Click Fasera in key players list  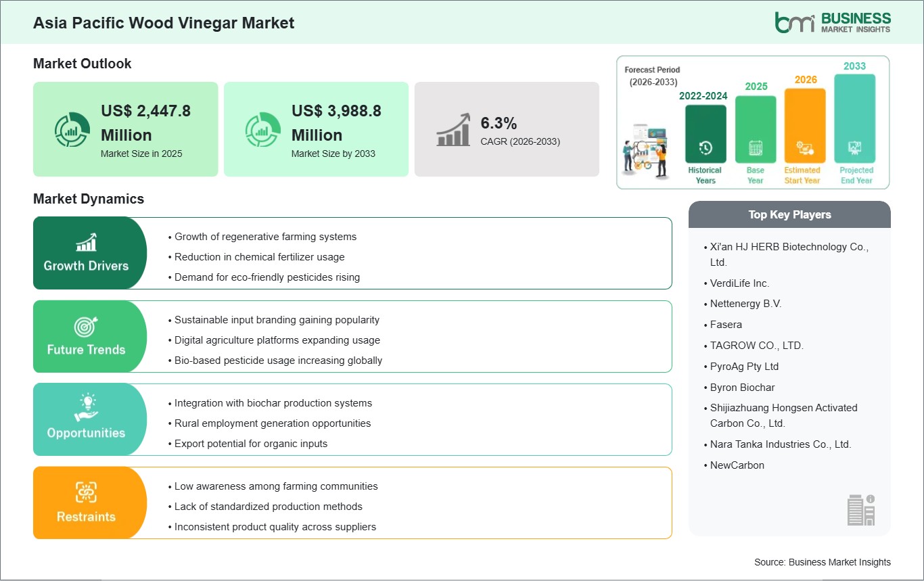pyautogui.click(x=726, y=325)
